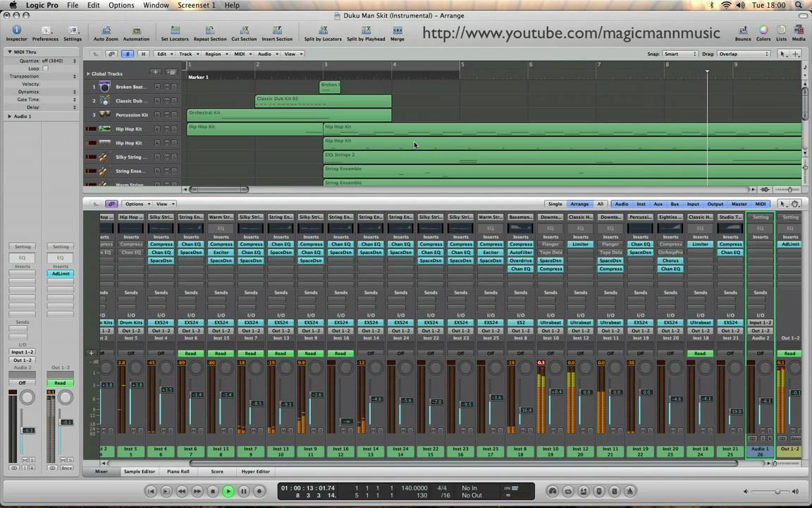Click the Aux channel filter button
The image size is (812, 508).
[658, 204]
